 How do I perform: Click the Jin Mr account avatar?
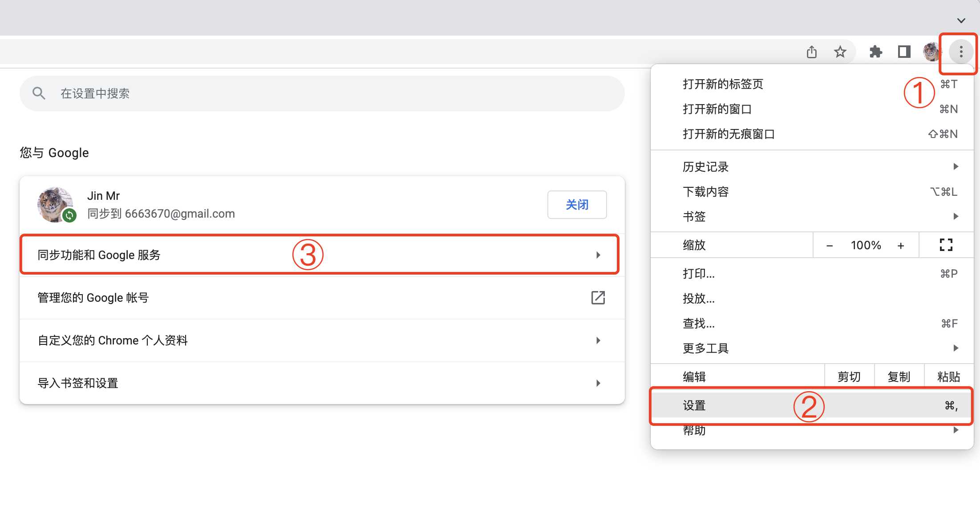tap(55, 204)
